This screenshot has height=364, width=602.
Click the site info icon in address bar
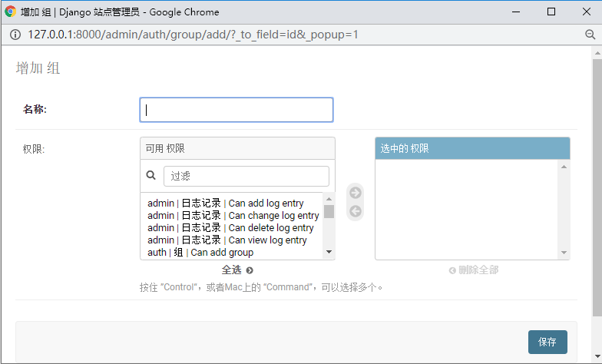15,35
